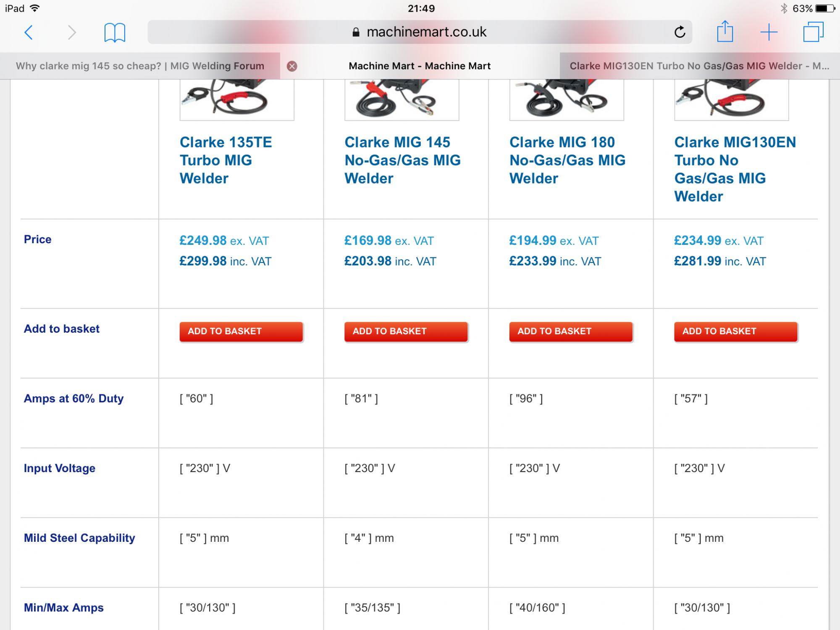Screen dimensions: 840x630
Task: Open the share sheet icon
Action: point(725,31)
